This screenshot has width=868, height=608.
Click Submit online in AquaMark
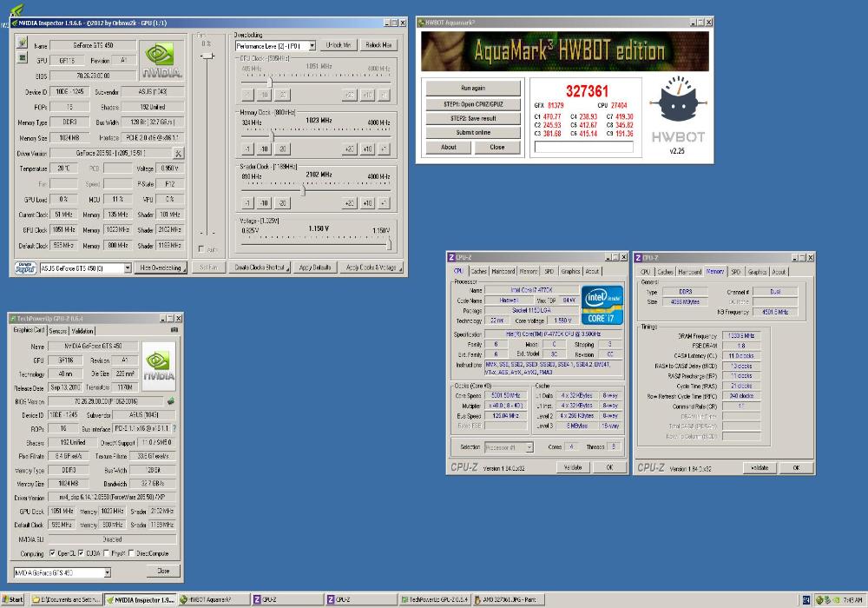(x=473, y=133)
